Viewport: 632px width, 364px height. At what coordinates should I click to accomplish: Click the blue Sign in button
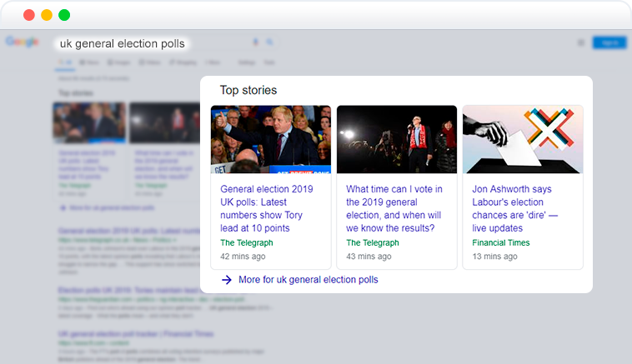609,42
